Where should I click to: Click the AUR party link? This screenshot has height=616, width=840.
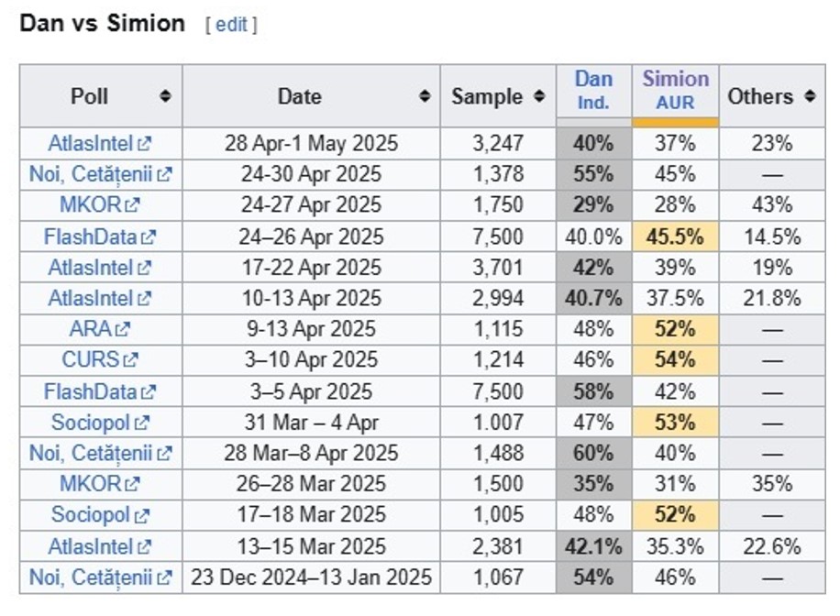tap(675, 103)
